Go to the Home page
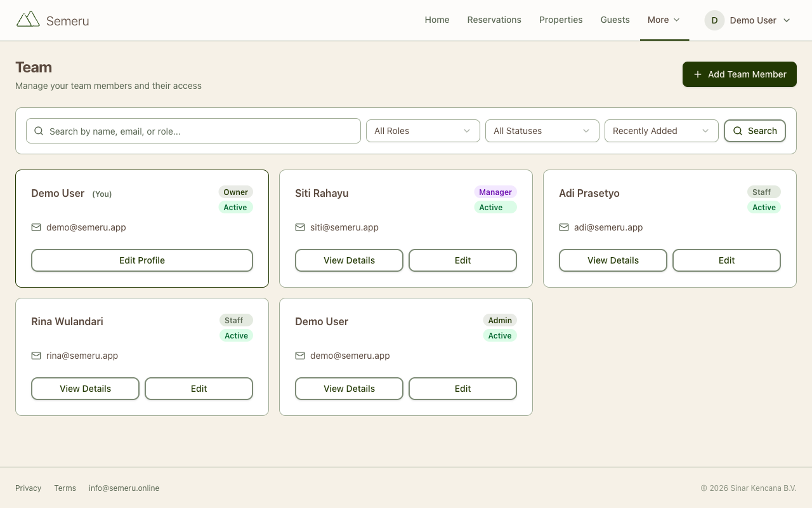 pos(437,20)
